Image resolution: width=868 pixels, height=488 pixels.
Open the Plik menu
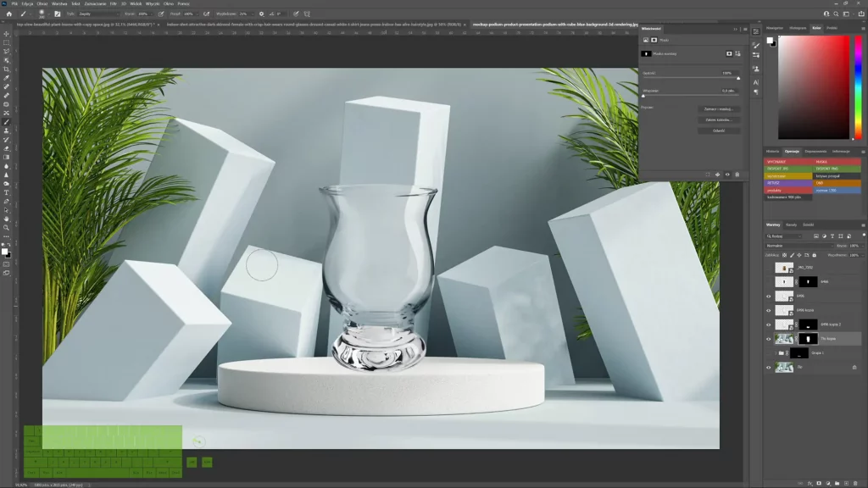pyautogui.click(x=14, y=4)
